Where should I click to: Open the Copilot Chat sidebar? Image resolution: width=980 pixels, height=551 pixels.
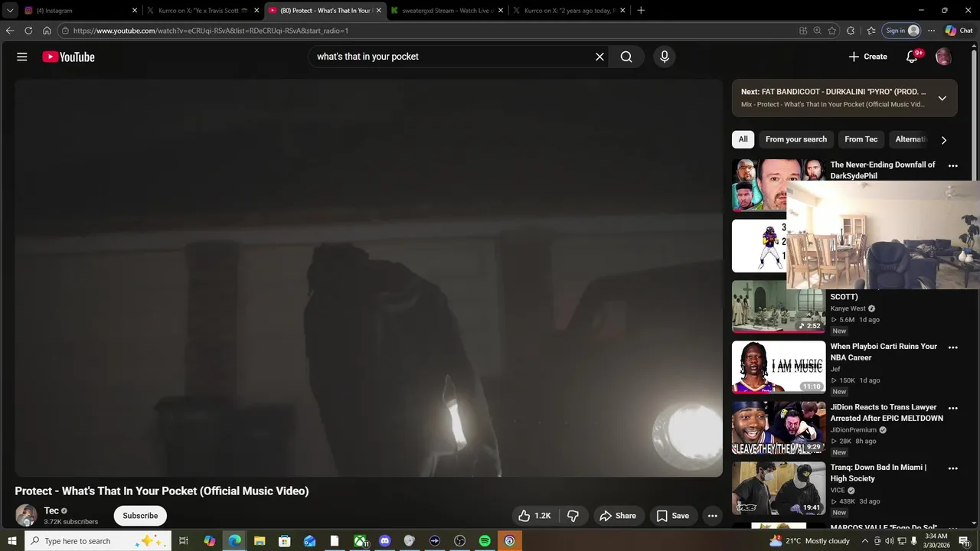959,31
